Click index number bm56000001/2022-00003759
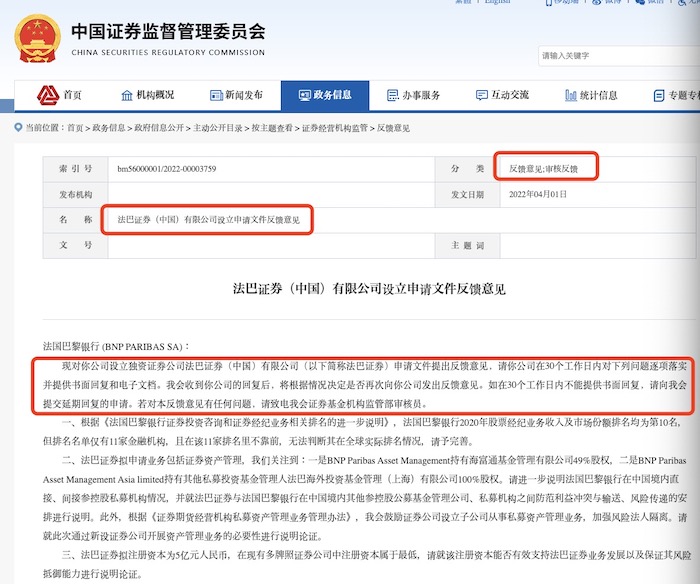The height and width of the screenshot is (584, 700). (167, 169)
